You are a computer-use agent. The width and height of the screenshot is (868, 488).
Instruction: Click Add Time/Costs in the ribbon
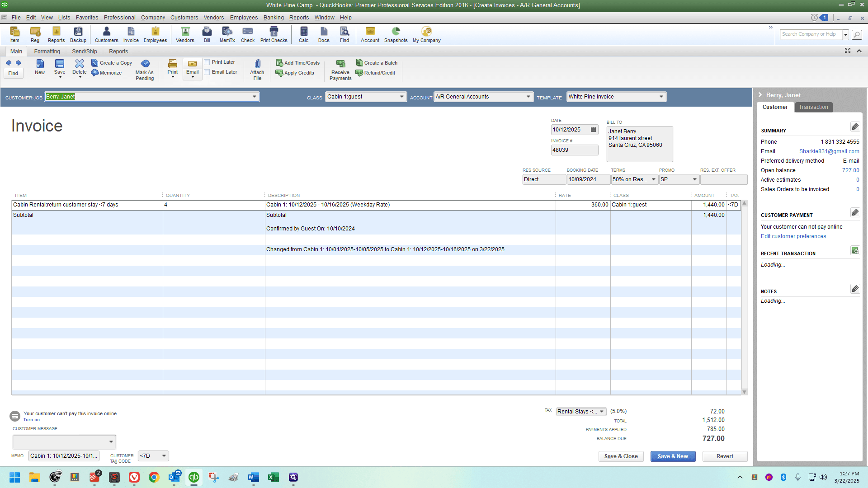(298, 63)
